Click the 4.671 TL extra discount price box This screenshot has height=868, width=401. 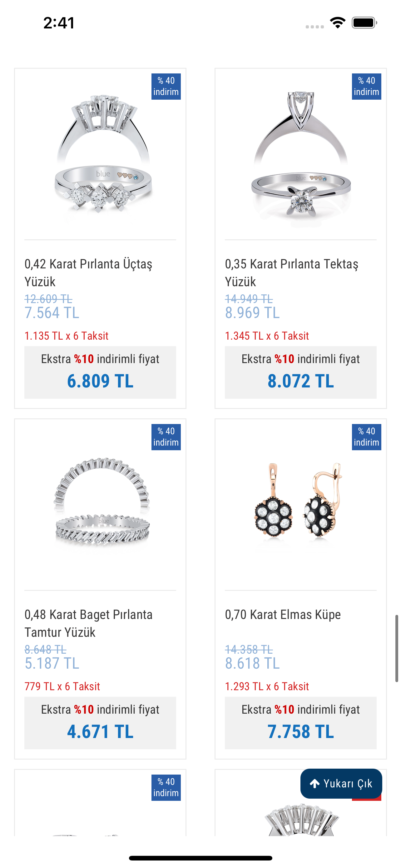click(100, 723)
